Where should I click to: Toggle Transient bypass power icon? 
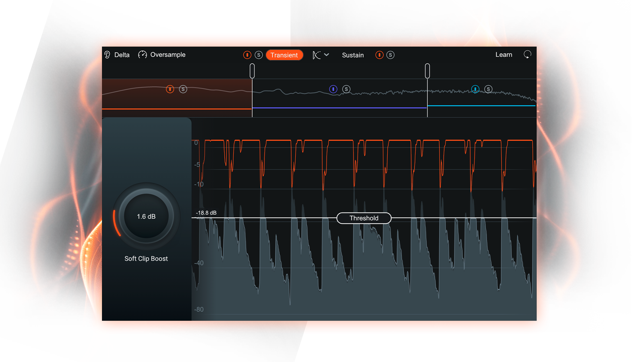[247, 55]
